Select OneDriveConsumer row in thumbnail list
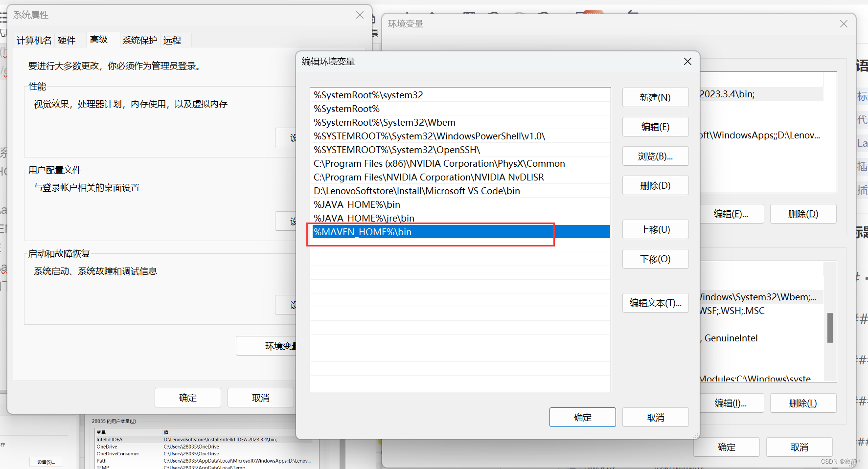This screenshot has width=868, height=469. [x=203, y=454]
